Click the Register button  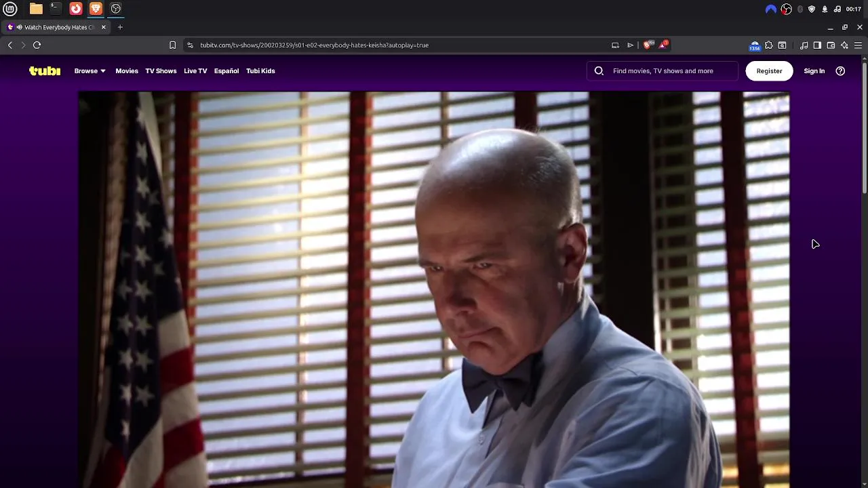point(769,70)
